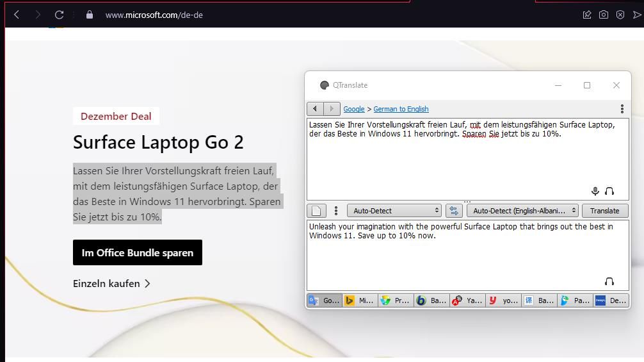Screen dimensions: 644x362
Task: Click the browser ad-blocker shield icon
Action: click(620, 15)
